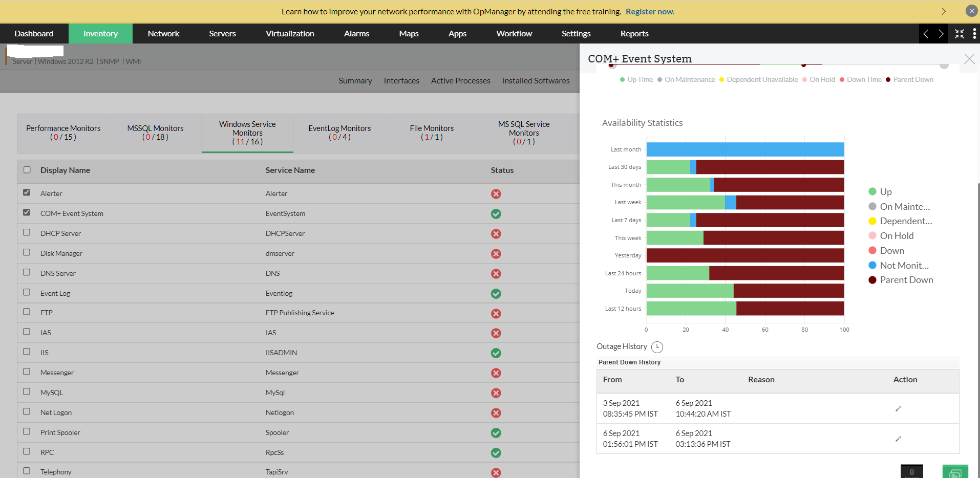
Task: Click the Register now link
Action: (x=650, y=11)
